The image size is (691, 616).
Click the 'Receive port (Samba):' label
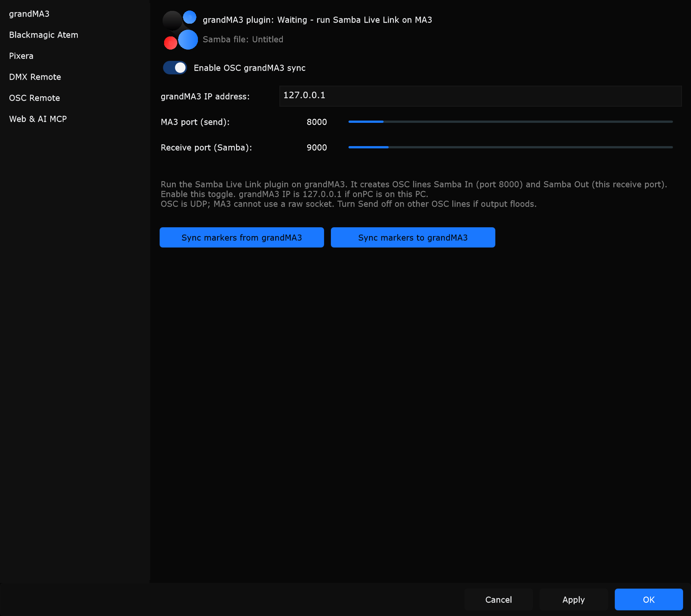click(x=207, y=148)
